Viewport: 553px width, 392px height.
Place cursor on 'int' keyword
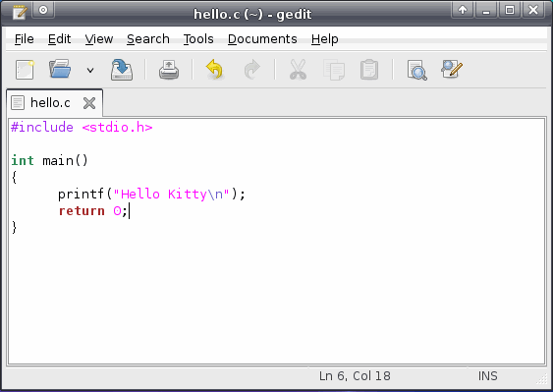coord(23,160)
